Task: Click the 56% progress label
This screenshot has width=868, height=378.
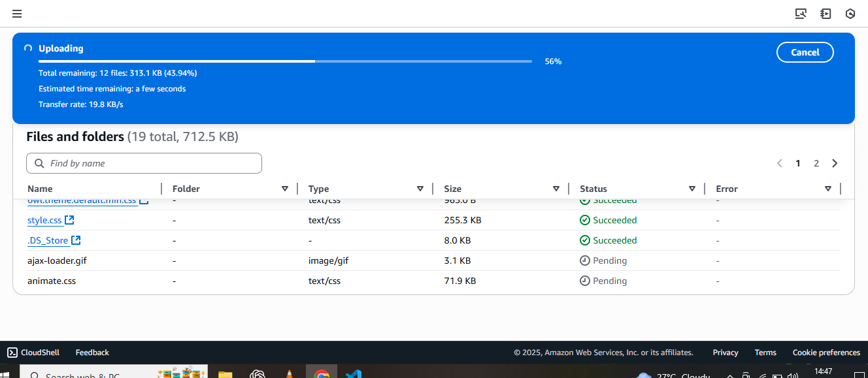Action: pos(553,61)
